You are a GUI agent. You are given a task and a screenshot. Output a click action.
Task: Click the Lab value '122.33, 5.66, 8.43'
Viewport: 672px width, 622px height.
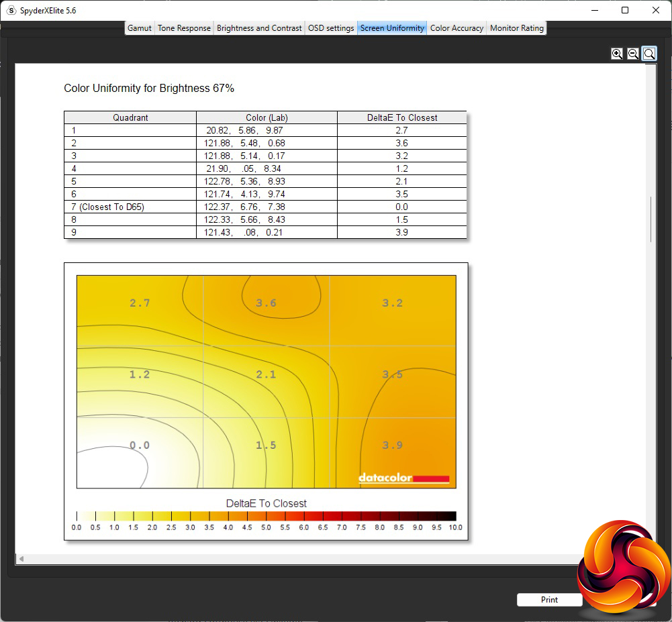tap(244, 220)
